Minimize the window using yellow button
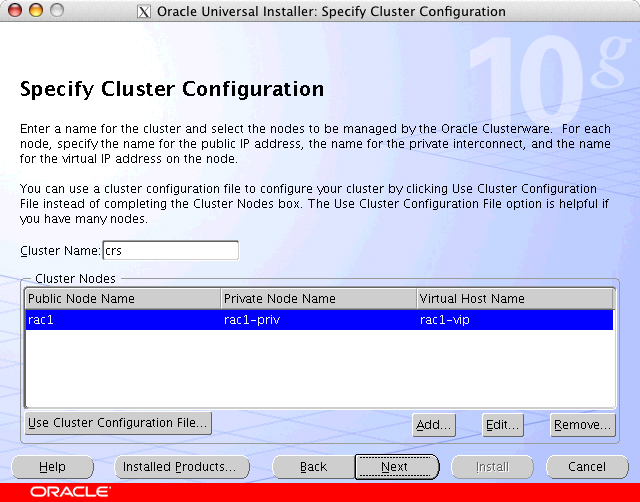The width and height of the screenshot is (640, 502). coord(34,11)
